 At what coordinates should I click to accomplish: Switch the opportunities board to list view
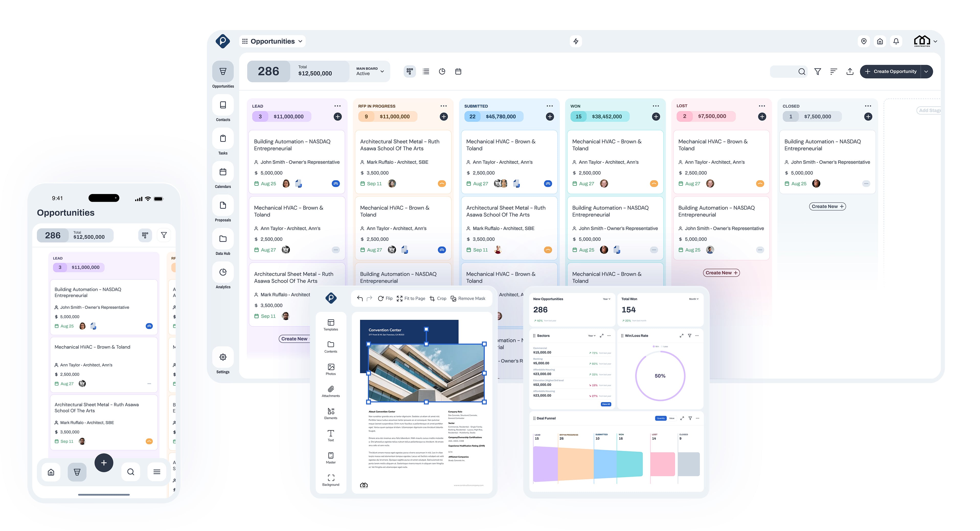[x=426, y=71]
